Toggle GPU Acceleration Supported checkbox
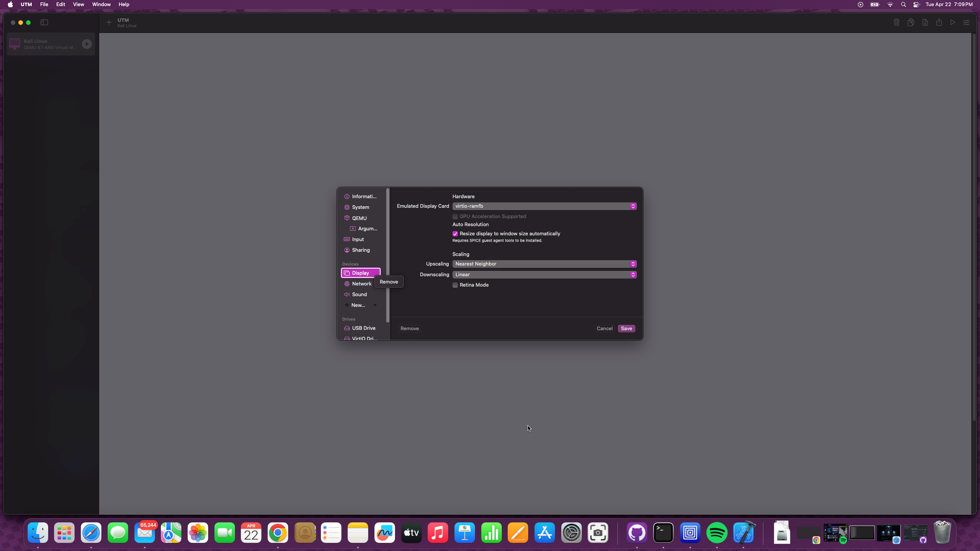This screenshot has width=980, height=551. click(x=455, y=217)
